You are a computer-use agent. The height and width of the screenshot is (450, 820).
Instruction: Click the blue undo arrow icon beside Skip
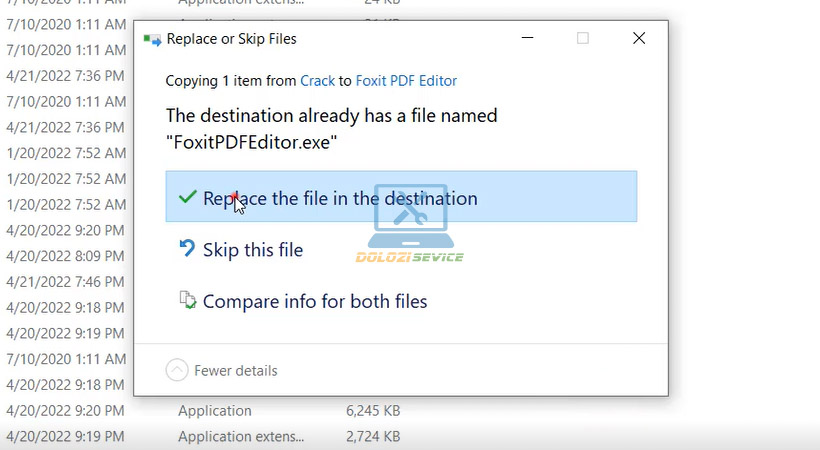click(x=187, y=249)
